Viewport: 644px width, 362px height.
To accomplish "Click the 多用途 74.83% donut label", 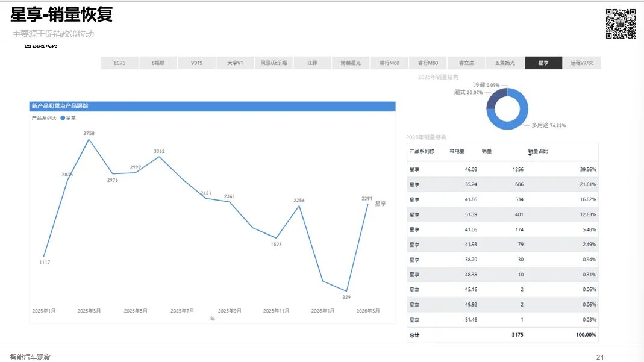I will 548,125.
